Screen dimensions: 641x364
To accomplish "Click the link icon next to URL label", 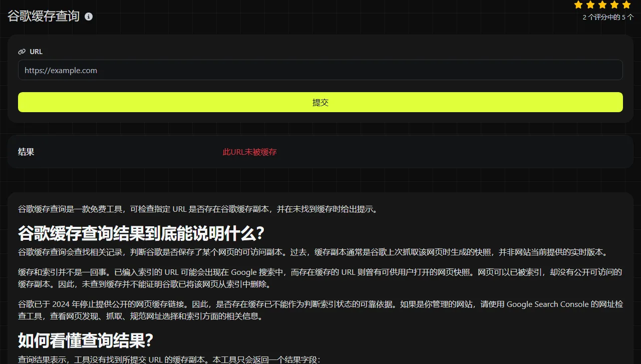I will point(22,52).
